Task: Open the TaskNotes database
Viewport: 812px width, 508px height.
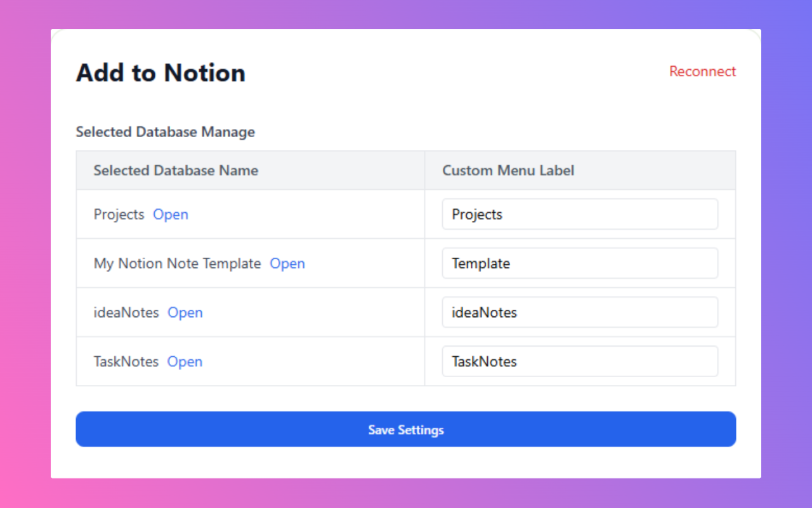Action: point(185,362)
